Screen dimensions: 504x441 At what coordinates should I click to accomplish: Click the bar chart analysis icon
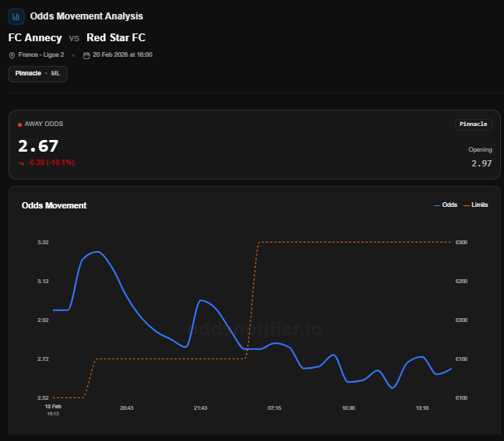(16, 16)
